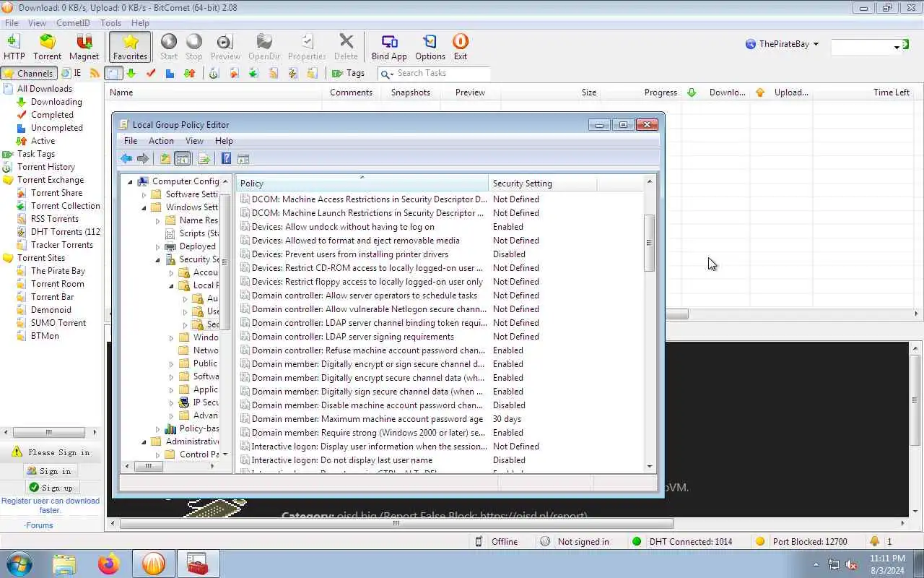Toggle Show/Hide Action Pane icon
Screen dimensions: 924x578
243,159
